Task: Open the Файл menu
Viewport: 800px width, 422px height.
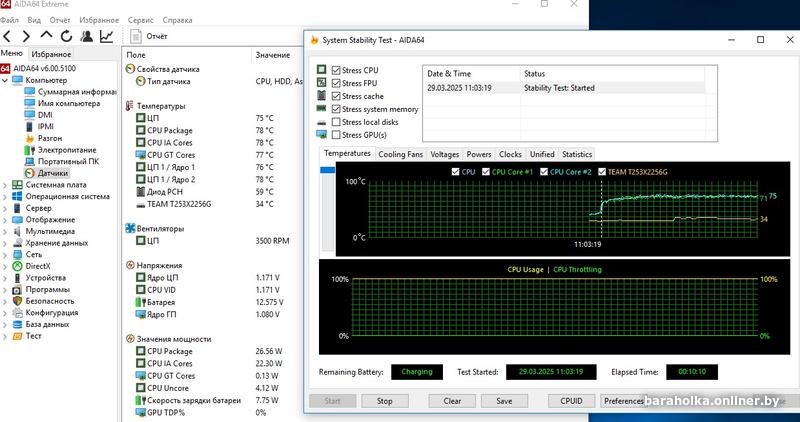Action: coord(10,20)
